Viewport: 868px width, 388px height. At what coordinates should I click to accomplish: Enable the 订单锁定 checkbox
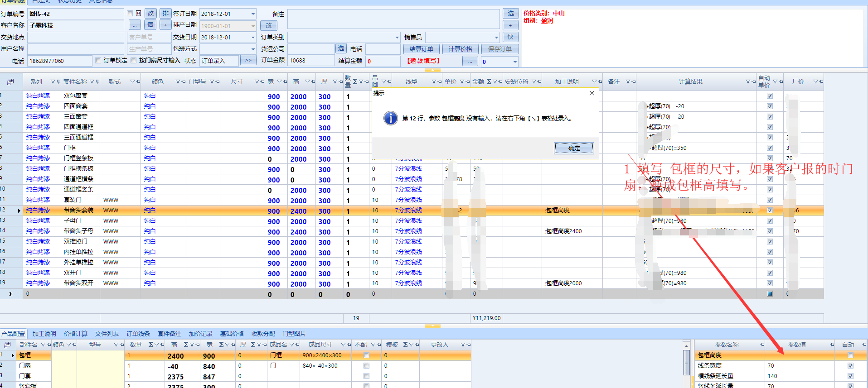point(98,61)
